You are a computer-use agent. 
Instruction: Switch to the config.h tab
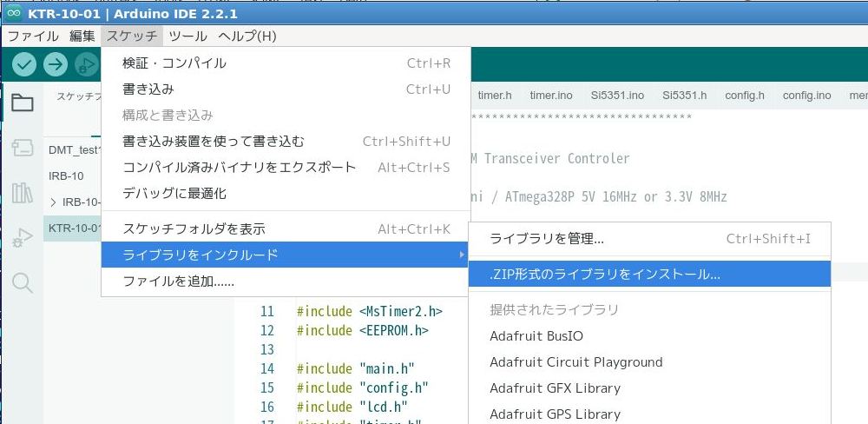point(745,96)
